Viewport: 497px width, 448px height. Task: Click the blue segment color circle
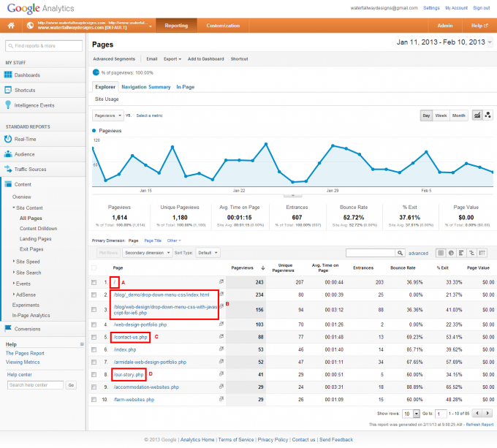[x=96, y=72]
